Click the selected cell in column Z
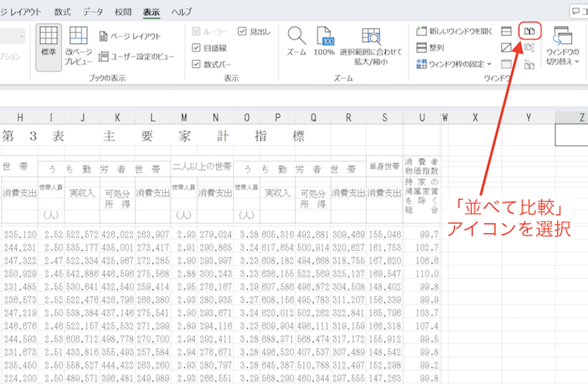588x384 pixels. coord(572,135)
